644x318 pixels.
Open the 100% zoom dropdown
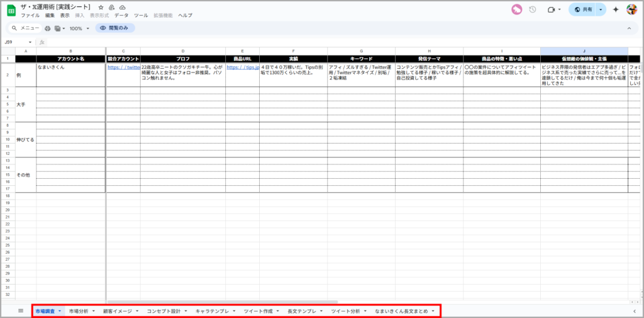pos(79,28)
